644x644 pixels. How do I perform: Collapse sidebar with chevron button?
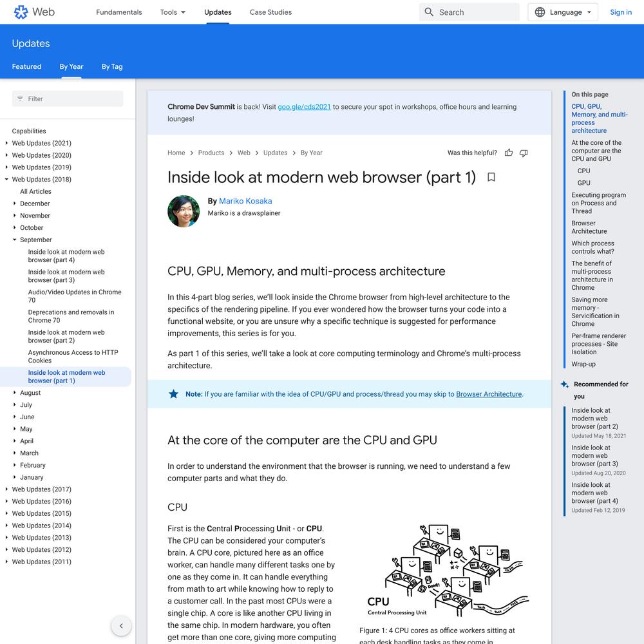click(x=121, y=625)
